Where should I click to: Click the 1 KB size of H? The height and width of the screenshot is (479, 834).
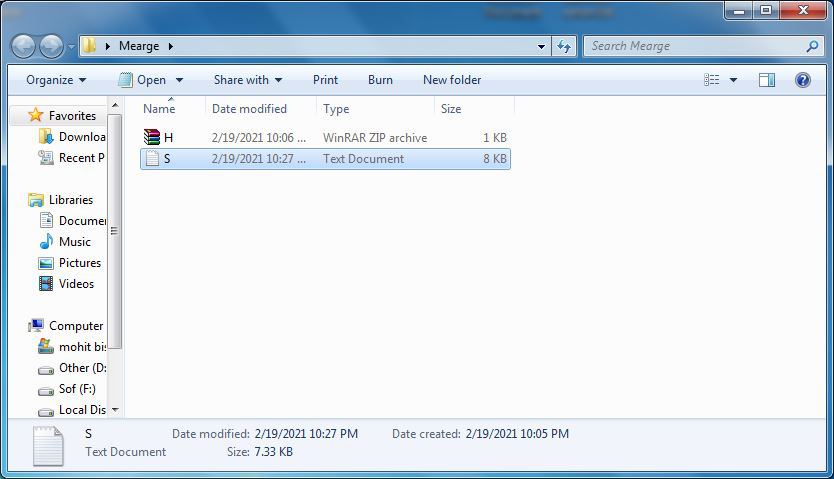coord(495,138)
